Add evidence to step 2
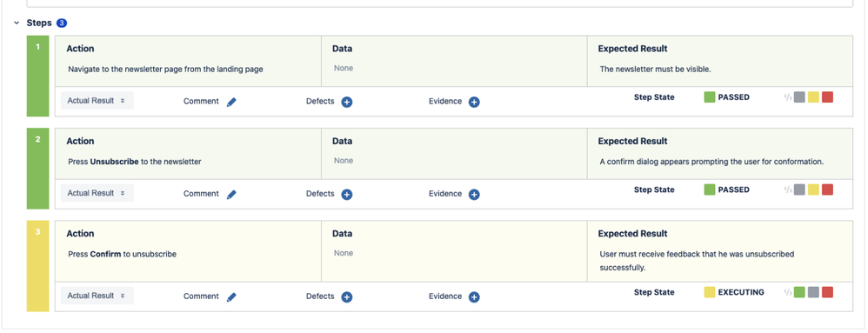 (x=474, y=194)
